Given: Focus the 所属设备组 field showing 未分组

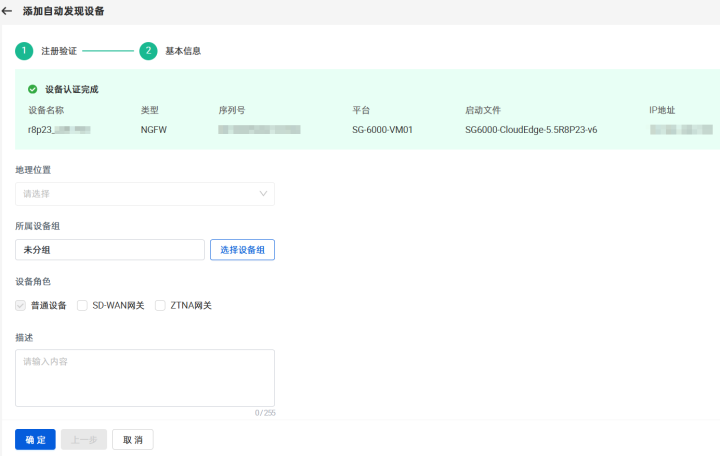Looking at the screenshot, I should coord(110,250).
